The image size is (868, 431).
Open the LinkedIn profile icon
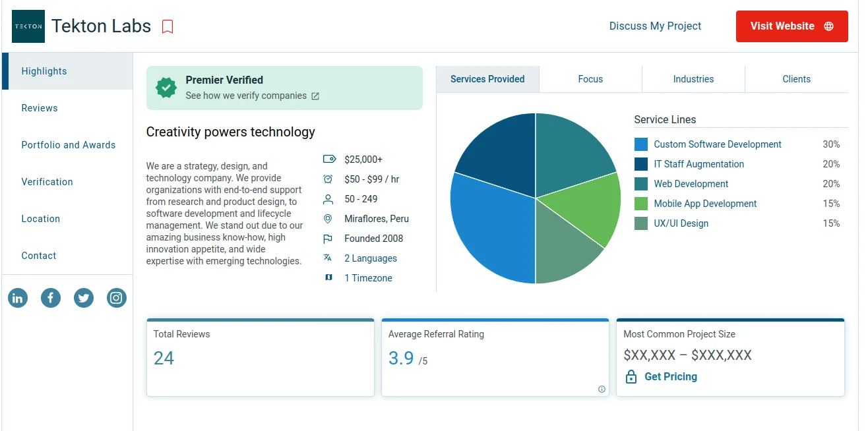[x=18, y=298]
